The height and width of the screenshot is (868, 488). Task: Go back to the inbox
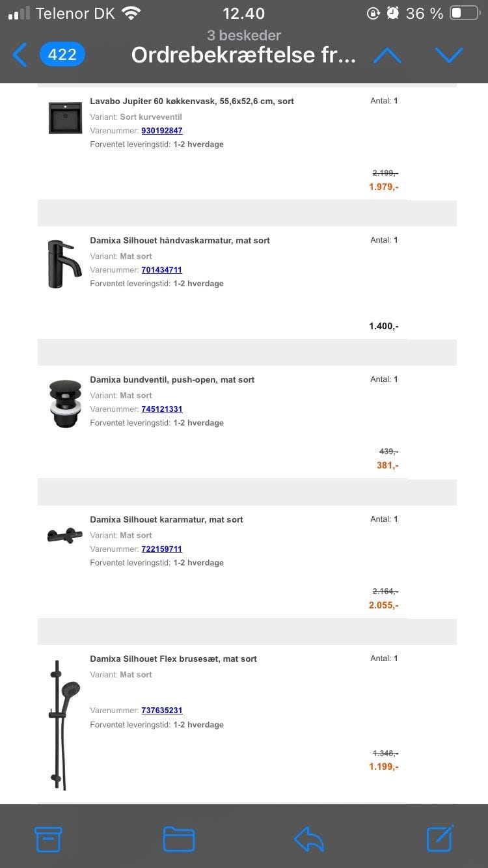coord(20,55)
